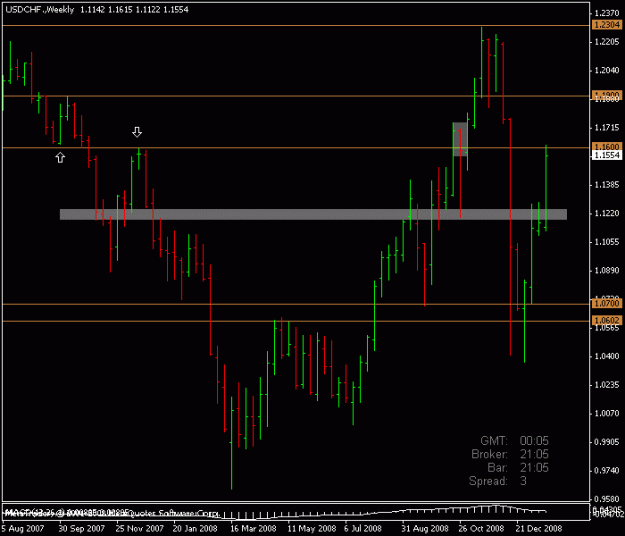Click the 1.2205 price scale value
This screenshot has width=625, height=536.
tap(607, 42)
